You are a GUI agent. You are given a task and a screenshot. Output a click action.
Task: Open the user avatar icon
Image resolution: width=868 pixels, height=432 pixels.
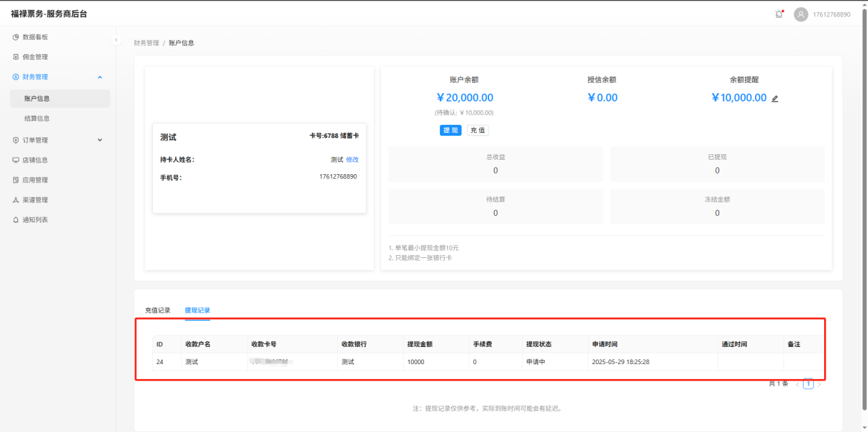click(x=801, y=14)
